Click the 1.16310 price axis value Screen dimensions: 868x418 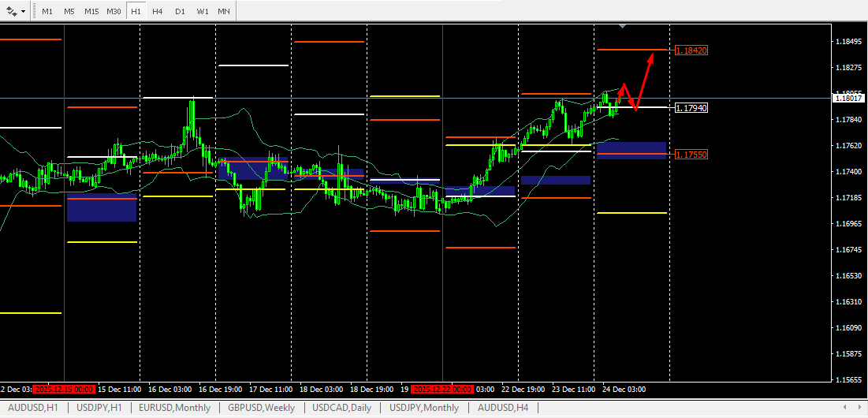point(848,302)
